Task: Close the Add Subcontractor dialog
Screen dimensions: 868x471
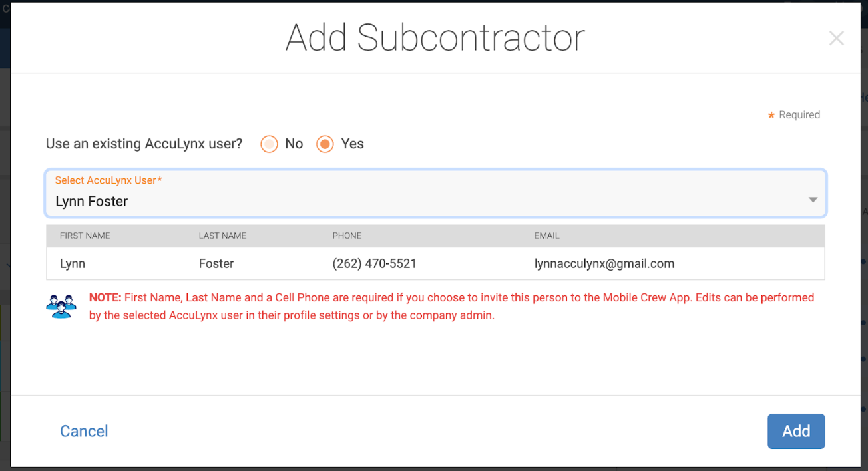Action: tap(836, 39)
